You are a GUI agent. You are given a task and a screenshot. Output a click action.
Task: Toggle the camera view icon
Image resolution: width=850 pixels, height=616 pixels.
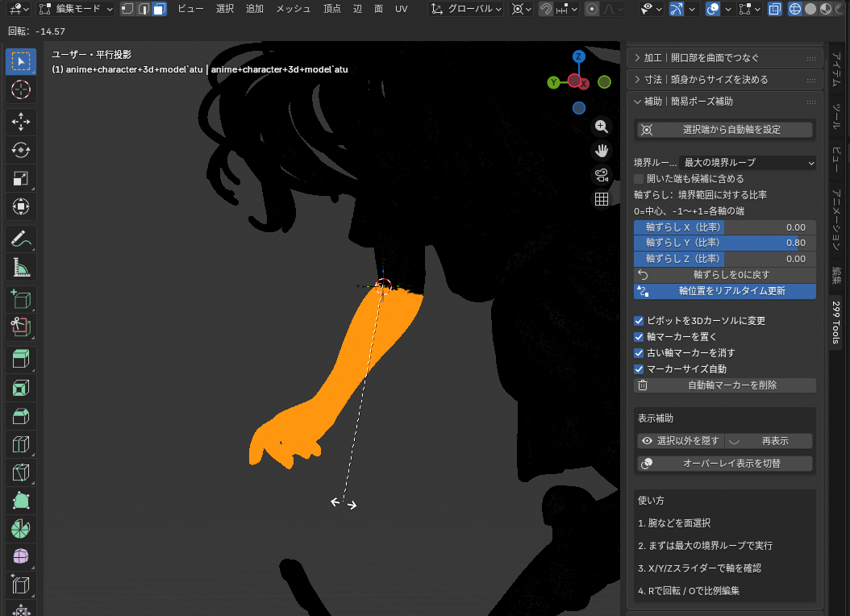[x=601, y=175]
